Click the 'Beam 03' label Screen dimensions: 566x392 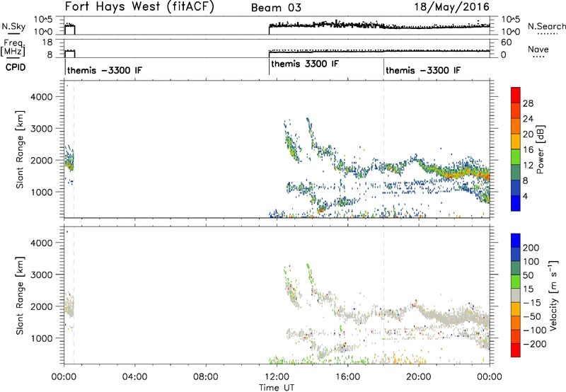point(276,8)
